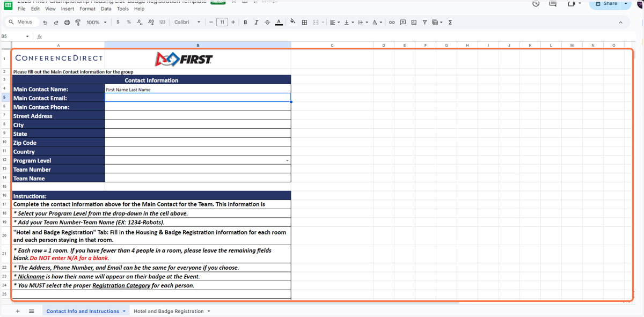Image resolution: width=644 pixels, height=317 pixels.
Task: Open the Help menu
Action: 140,9
